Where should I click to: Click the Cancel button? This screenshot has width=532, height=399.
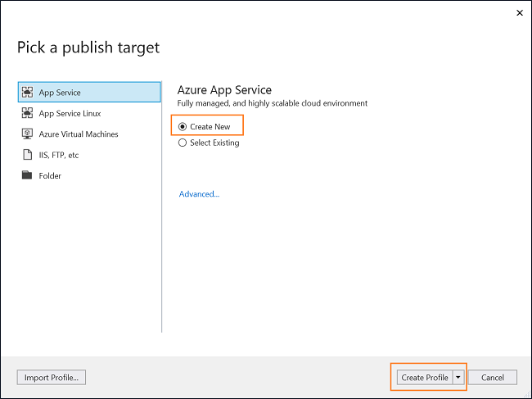pyautogui.click(x=493, y=377)
